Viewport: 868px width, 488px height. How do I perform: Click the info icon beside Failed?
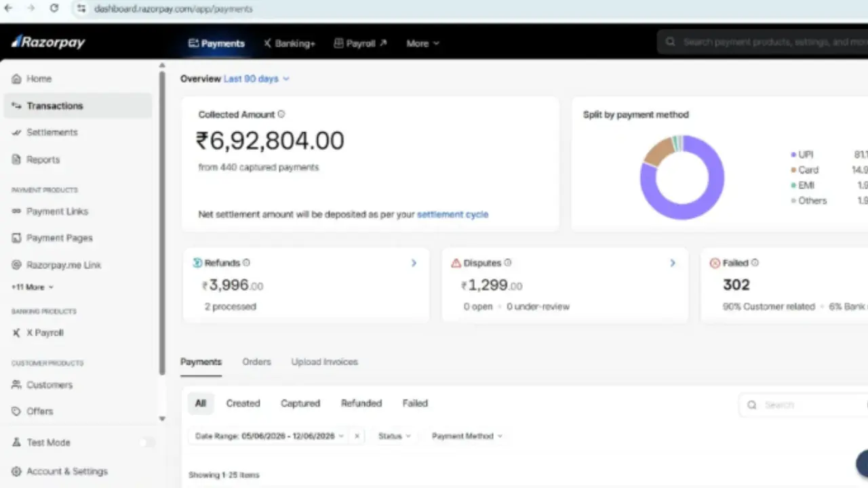tap(755, 263)
